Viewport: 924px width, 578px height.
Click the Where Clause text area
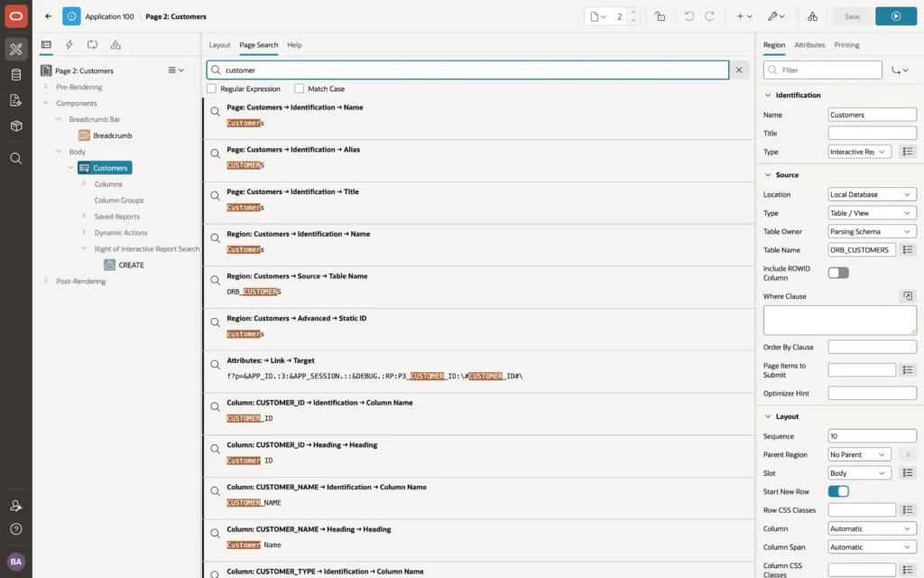(x=840, y=321)
